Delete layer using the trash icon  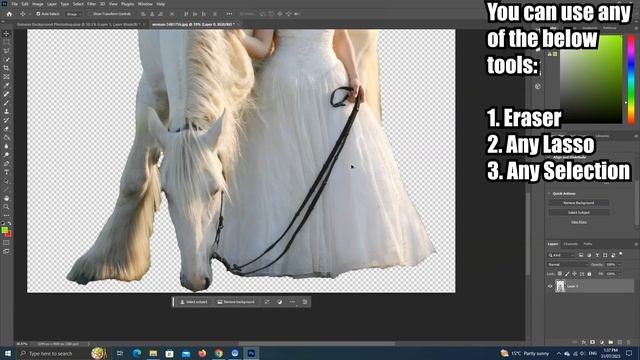(x=629, y=342)
